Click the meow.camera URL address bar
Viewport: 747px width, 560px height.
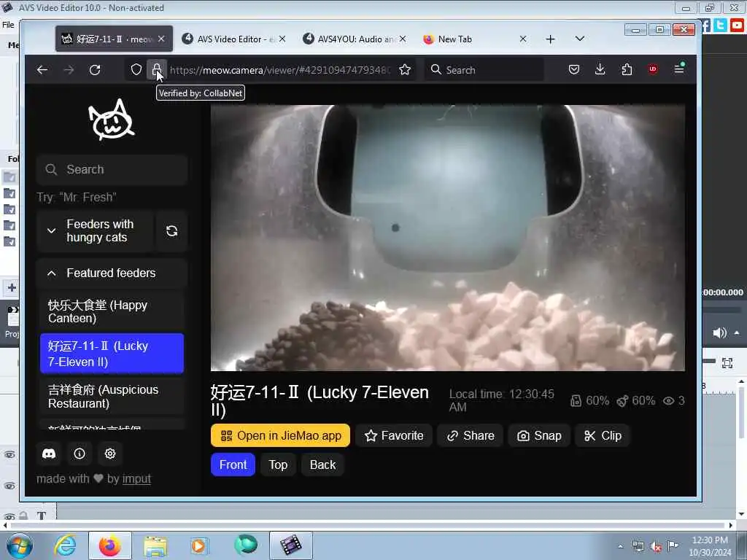280,70
